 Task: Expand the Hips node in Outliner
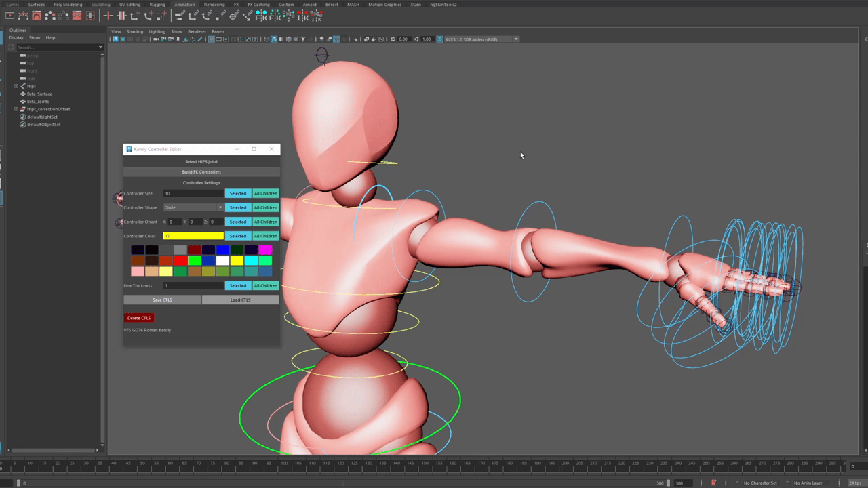click(x=16, y=86)
